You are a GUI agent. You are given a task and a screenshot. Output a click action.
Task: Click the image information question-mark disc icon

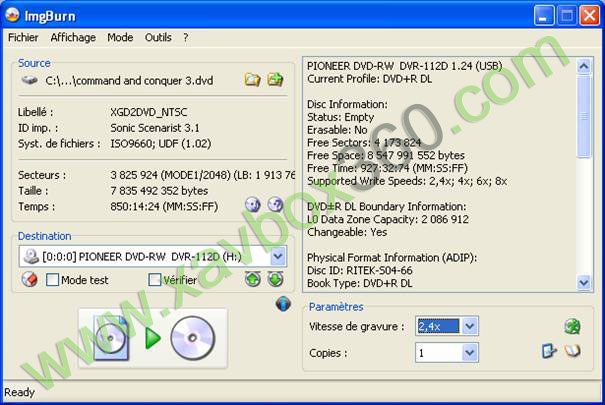[275, 205]
